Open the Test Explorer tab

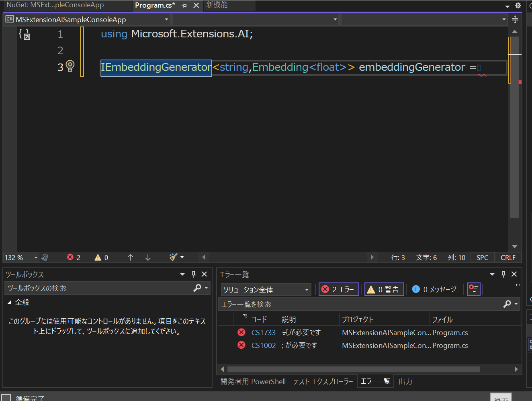(323, 381)
